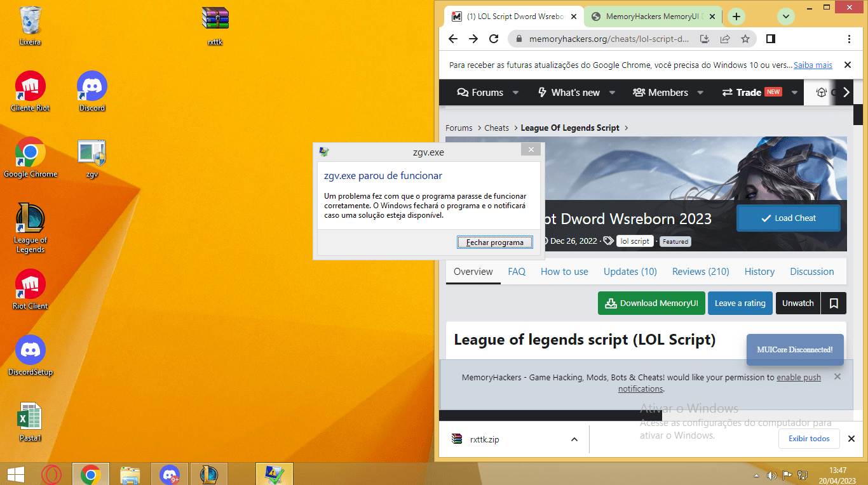Image resolution: width=868 pixels, height=485 pixels.
Task: Switch to the MemoryHackers MemoryUI tab
Action: (653, 17)
